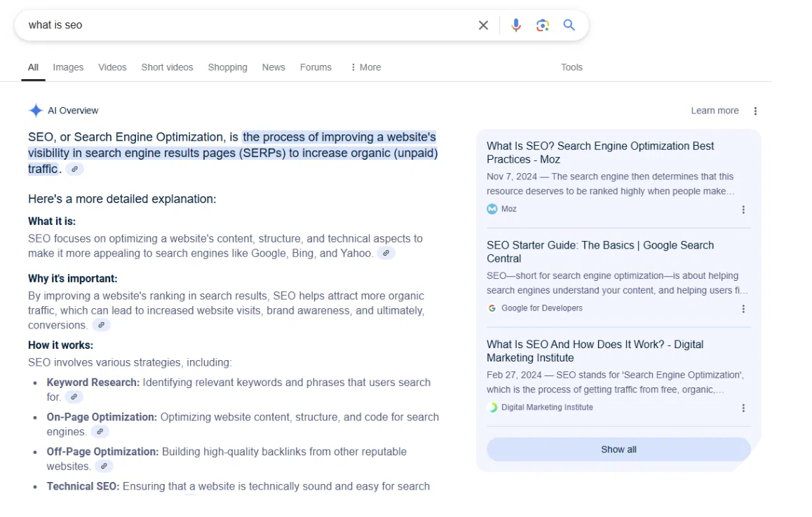The width and height of the screenshot is (812, 517).
Task: Open the three-dot menu beside Learn more
Action: (755, 111)
